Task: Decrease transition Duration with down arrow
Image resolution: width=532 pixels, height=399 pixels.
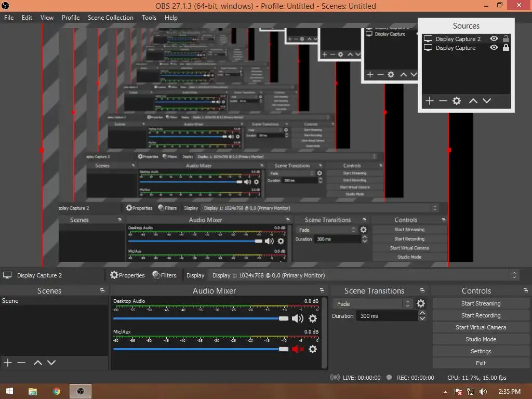Action: click(x=422, y=318)
